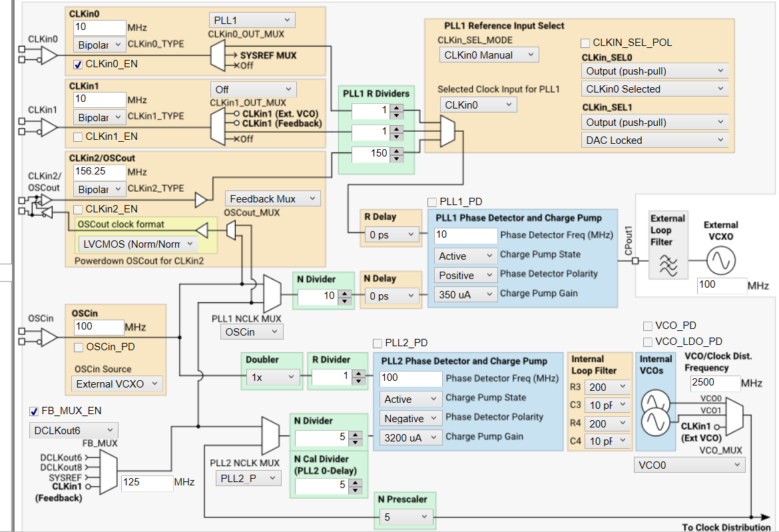This screenshot has height=532, width=779.
Task: Increment the PLL1 N Divider value
Action: click(344, 294)
